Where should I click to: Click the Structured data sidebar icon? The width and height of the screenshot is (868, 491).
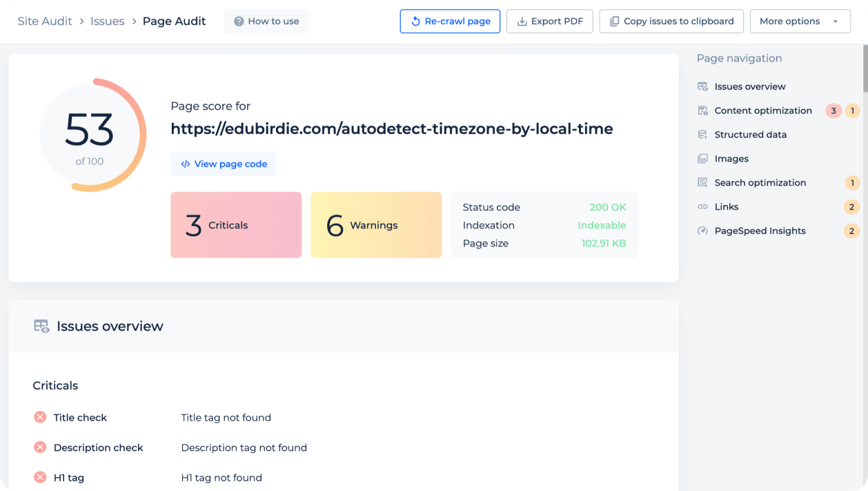click(x=702, y=135)
